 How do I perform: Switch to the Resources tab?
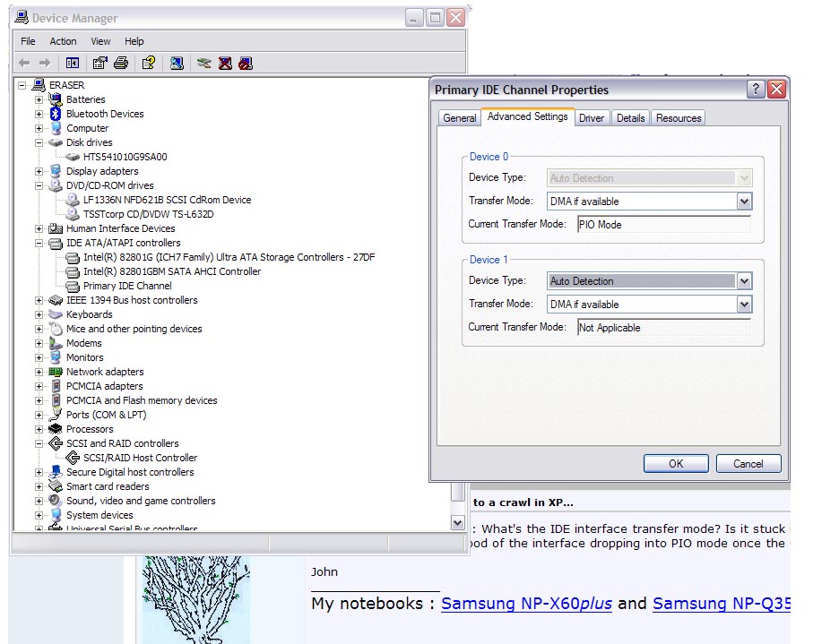click(679, 118)
